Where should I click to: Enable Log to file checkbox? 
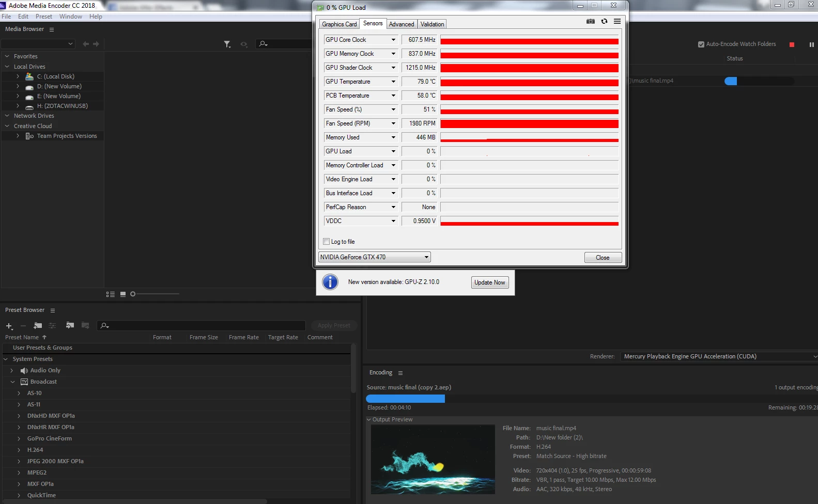point(326,242)
